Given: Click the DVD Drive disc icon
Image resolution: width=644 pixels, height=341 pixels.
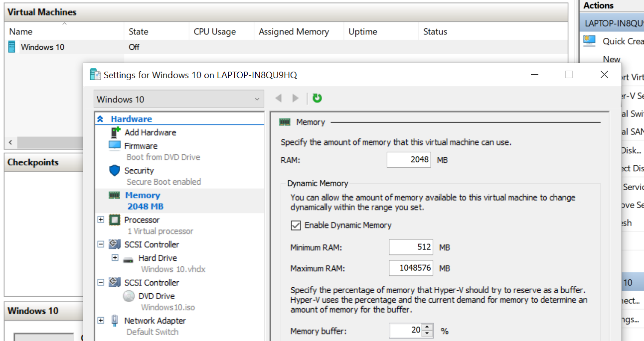Looking at the screenshot, I should (x=129, y=296).
